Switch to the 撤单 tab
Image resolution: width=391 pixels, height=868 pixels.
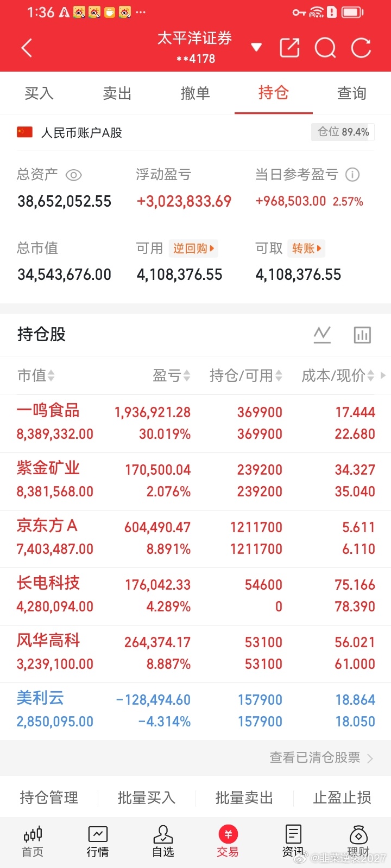[x=195, y=93]
